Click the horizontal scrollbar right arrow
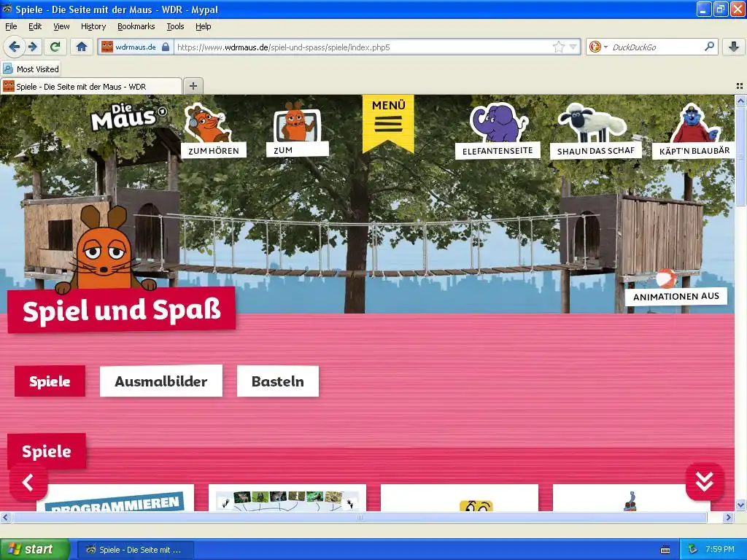The image size is (747, 560). coord(728,517)
